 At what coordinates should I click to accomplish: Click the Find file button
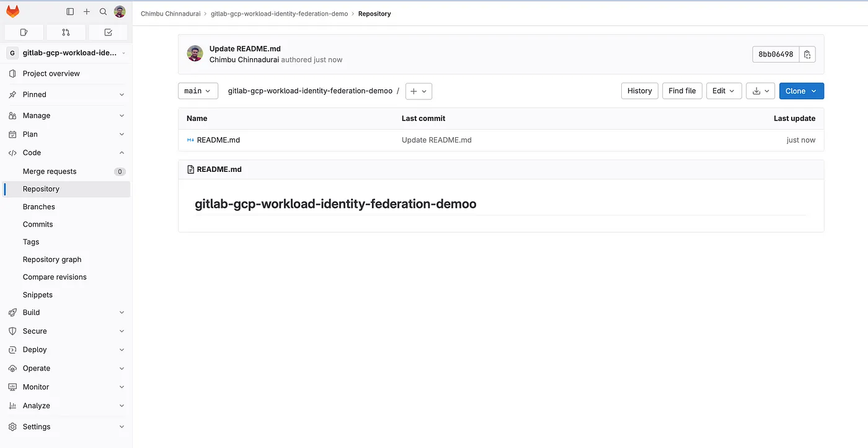pyautogui.click(x=682, y=91)
